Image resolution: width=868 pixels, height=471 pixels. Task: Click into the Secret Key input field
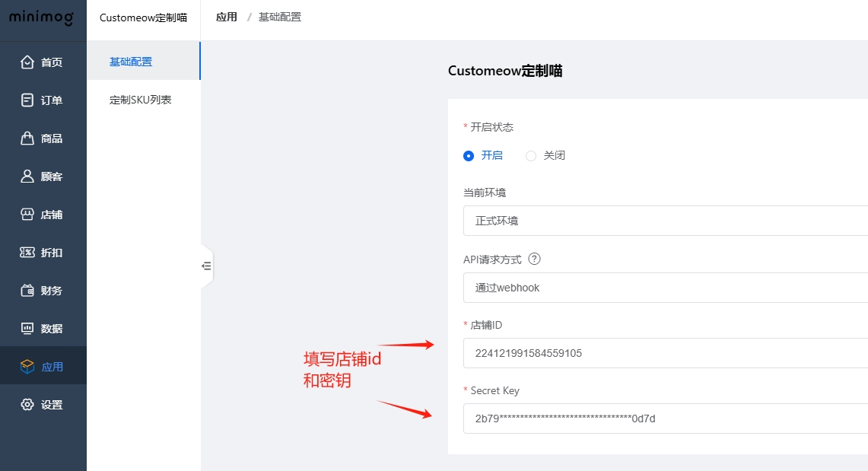click(x=666, y=418)
